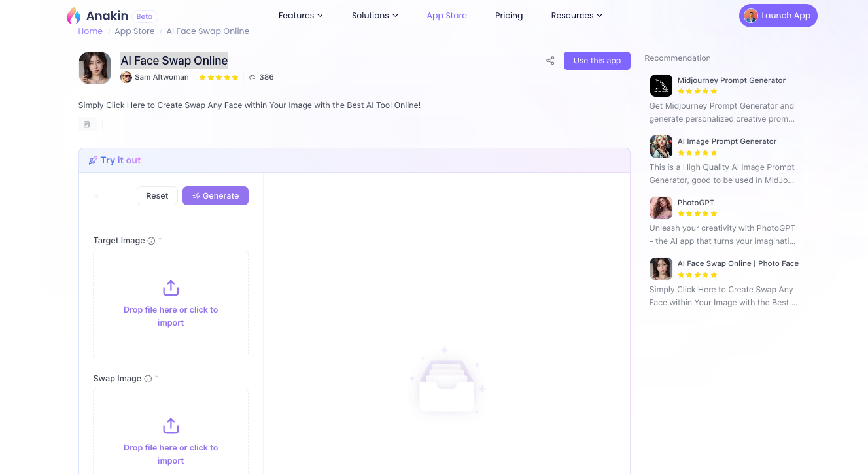Open AI Face Swap Online | Photo Face title
The image size is (868, 474).
click(738, 263)
